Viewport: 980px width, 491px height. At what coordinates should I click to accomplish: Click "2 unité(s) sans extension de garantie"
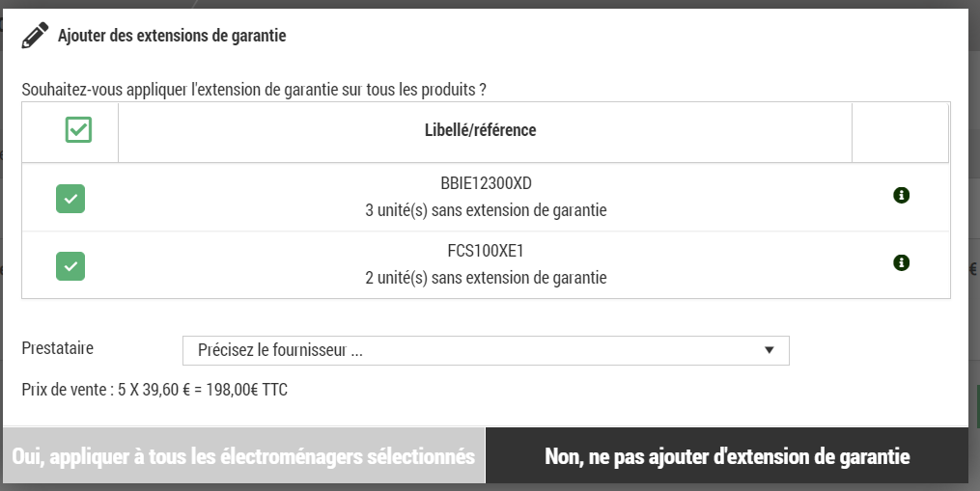pos(485,278)
